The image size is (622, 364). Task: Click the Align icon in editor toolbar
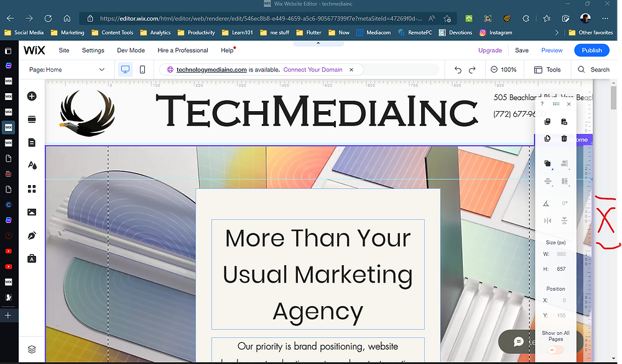565,163
